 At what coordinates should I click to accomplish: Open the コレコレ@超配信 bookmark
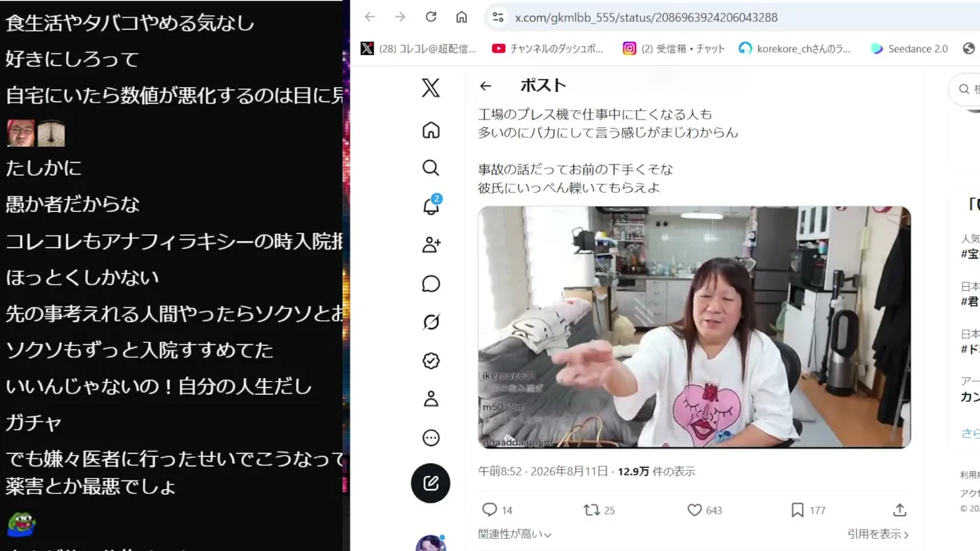419,48
